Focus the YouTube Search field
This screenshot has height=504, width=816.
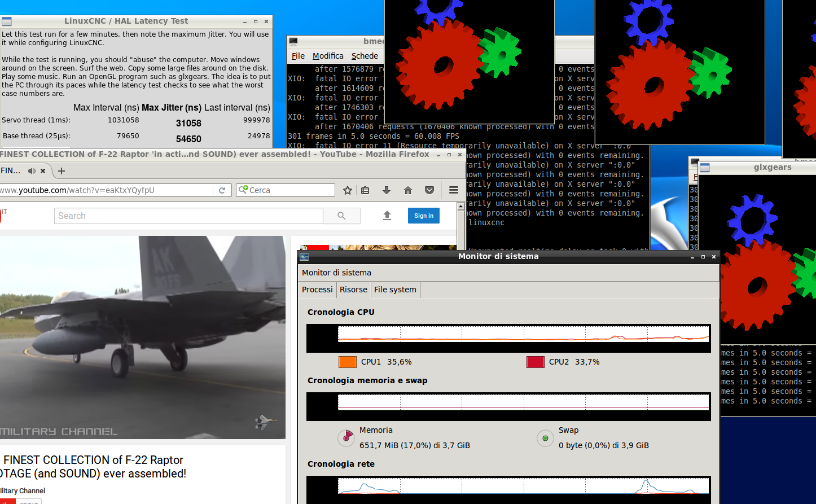(x=189, y=216)
